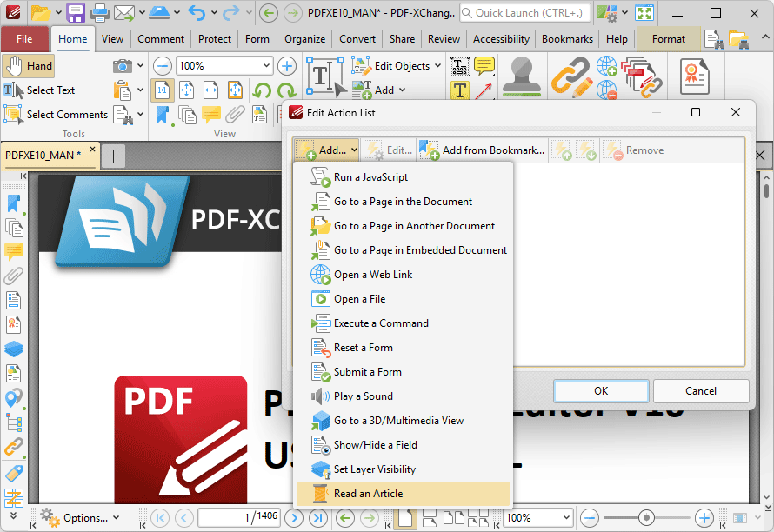Screen dimensions: 774x532
Task: Click the Sticky Note comment icon
Action: 484,66
